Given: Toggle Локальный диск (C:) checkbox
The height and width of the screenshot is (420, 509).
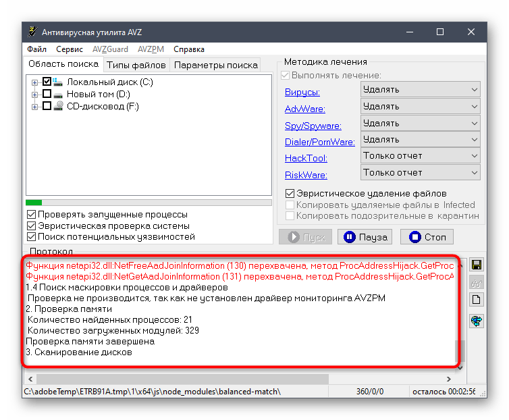Looking at the screenshot, I should coord(47,82).
